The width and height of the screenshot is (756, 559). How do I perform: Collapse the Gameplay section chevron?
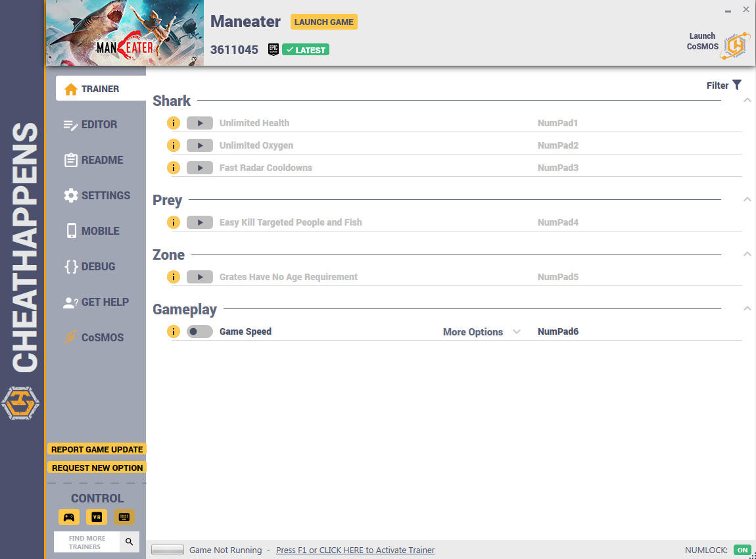pyautogui.click(x=747, y=308)
